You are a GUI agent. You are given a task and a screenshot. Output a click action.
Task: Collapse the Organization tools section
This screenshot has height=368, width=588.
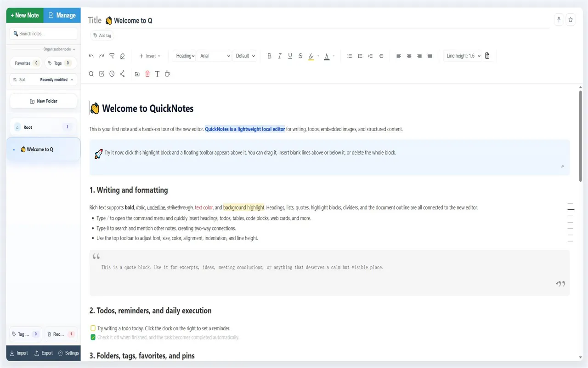[59, 49]
